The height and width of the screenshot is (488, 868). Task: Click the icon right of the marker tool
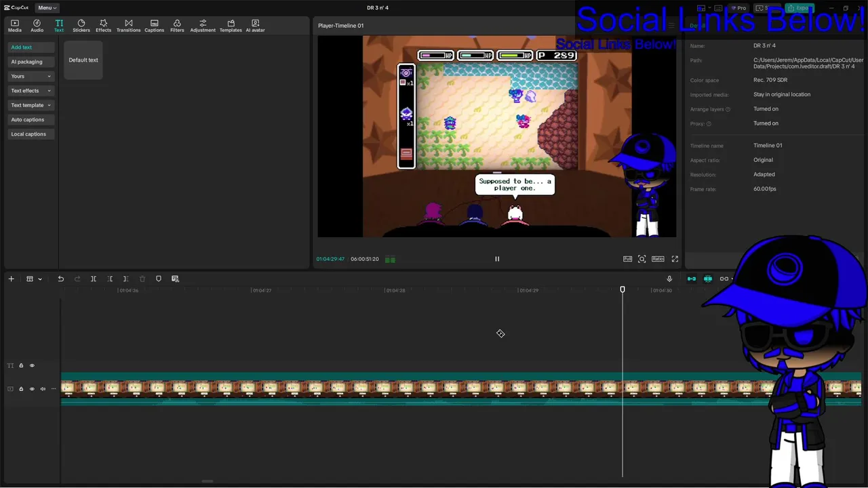click(x=175, y=279)
